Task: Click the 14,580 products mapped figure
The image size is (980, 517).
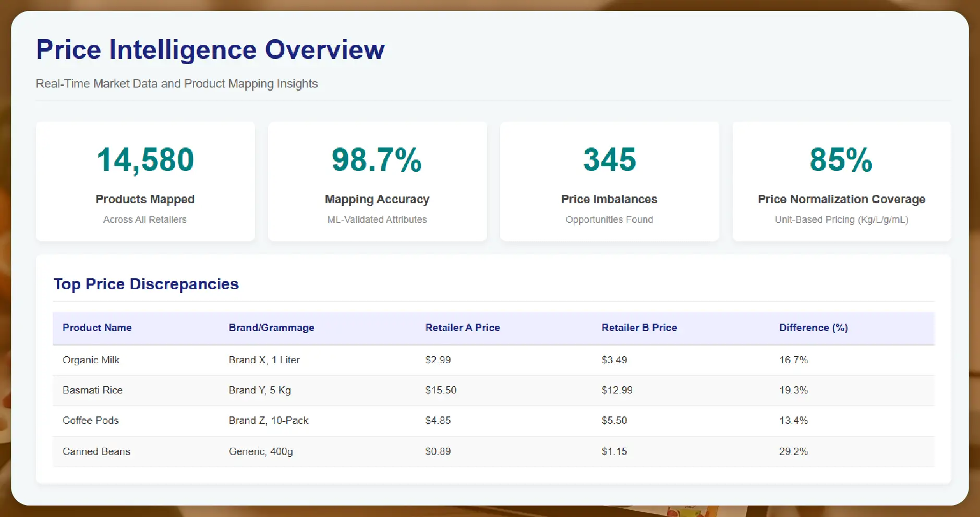Action: 145,159
